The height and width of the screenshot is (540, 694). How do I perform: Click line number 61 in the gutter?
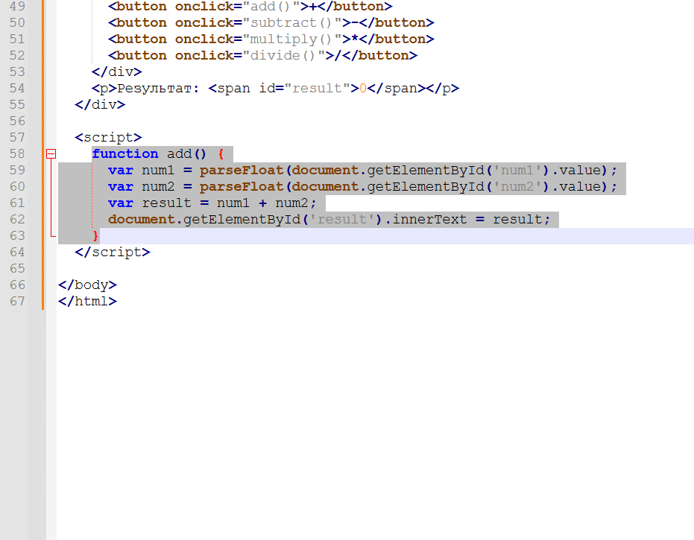pyautogui.click(x=16, y=203)
